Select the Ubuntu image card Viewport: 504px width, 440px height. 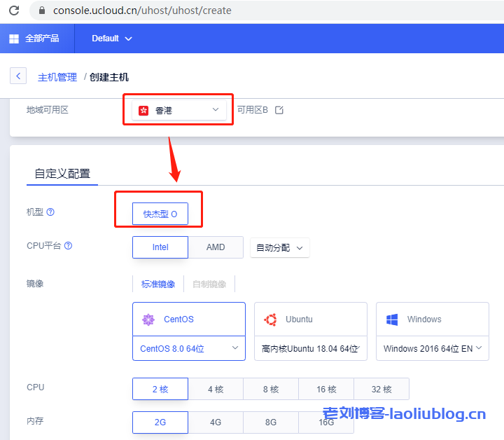pyautogui.click(x=310, y=319)
